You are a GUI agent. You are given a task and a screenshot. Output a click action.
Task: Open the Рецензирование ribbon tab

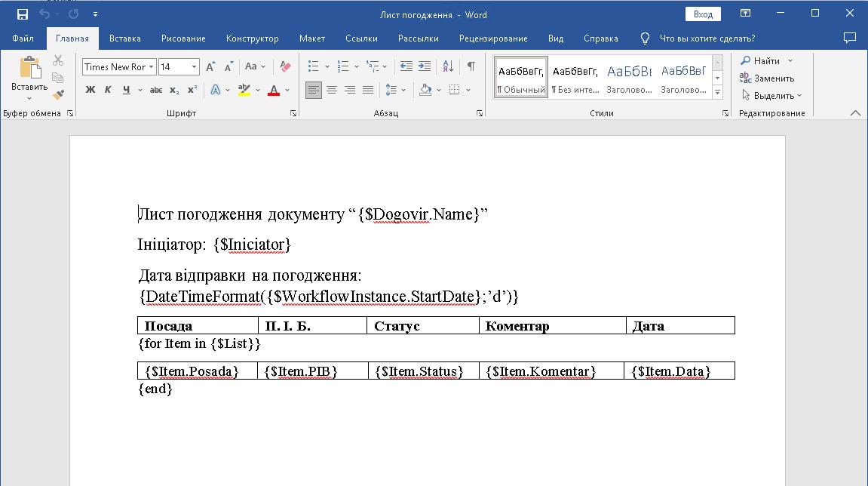click(x=493, y=38)
